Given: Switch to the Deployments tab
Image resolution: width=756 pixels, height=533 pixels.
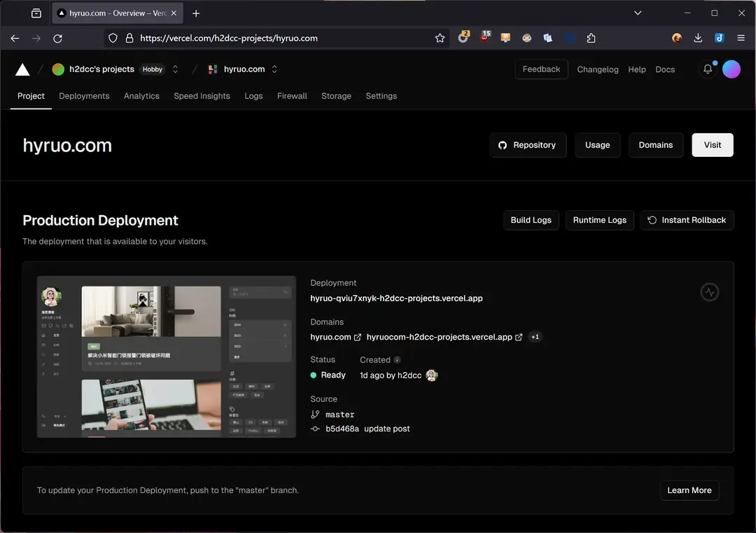Looking at the screenshot, I should [x=84, y=96].
